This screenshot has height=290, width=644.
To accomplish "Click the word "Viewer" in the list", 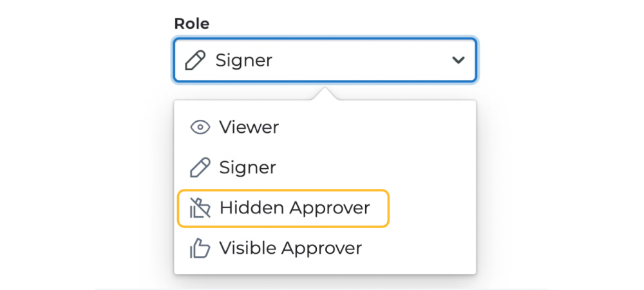I will pos(249,128).
